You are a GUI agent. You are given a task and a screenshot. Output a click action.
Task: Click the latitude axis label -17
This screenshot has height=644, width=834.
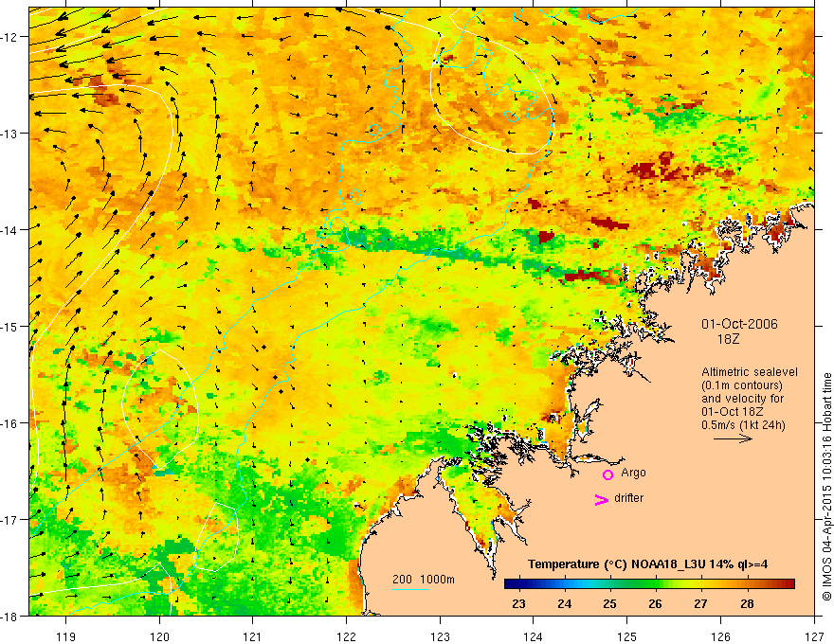[9, 520]
